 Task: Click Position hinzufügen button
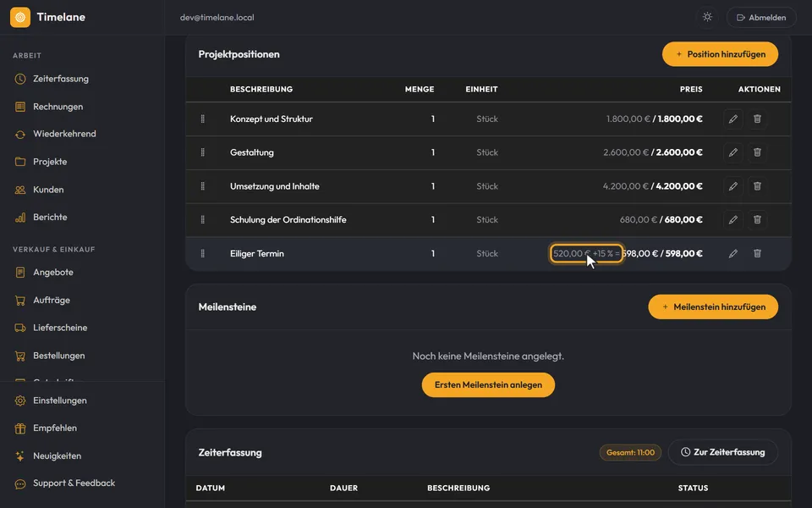point(720,54)
